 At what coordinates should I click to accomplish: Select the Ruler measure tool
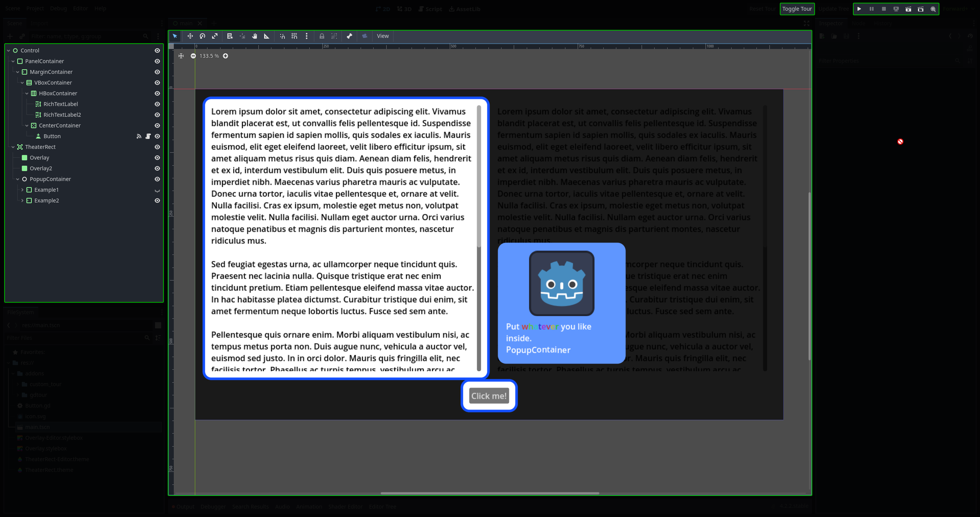tap(267, 36)
